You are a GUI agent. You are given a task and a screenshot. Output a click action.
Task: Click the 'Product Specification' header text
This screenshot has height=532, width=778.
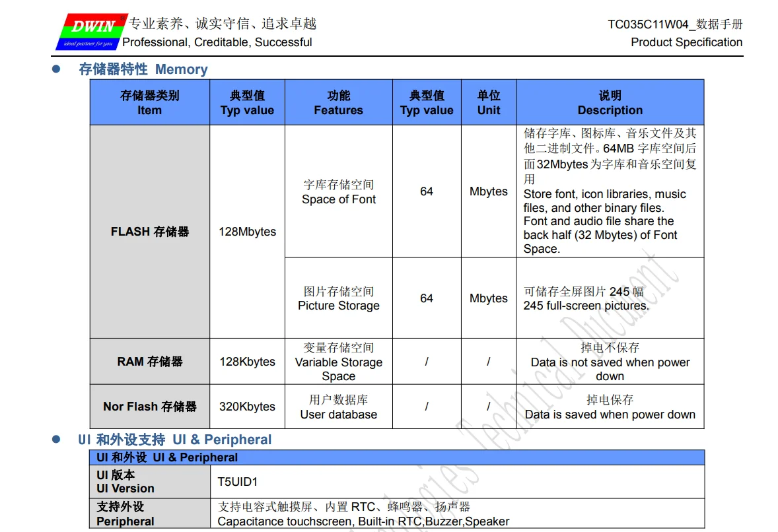click(x=686, y=43)
